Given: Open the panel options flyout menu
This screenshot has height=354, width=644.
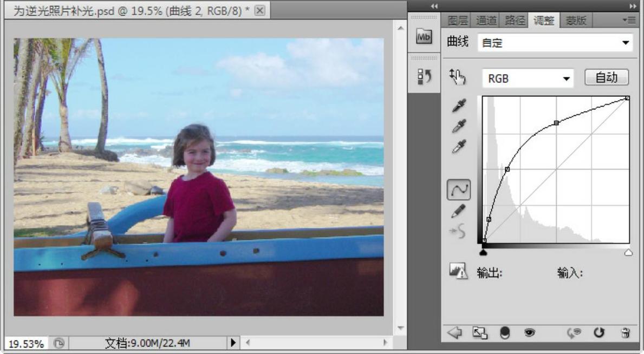Looking at the screenshot, I should [x=629, y=20].
